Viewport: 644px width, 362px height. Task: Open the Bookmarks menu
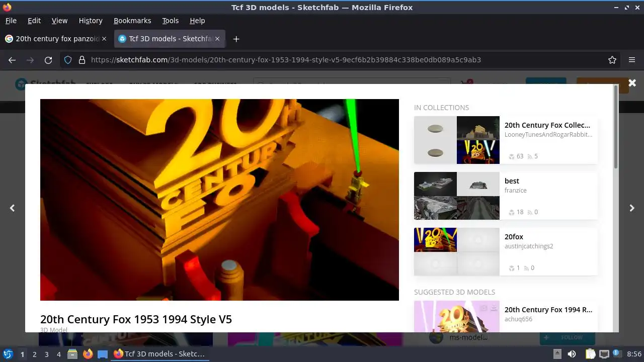pyautogui.click(x=132, y=21)
